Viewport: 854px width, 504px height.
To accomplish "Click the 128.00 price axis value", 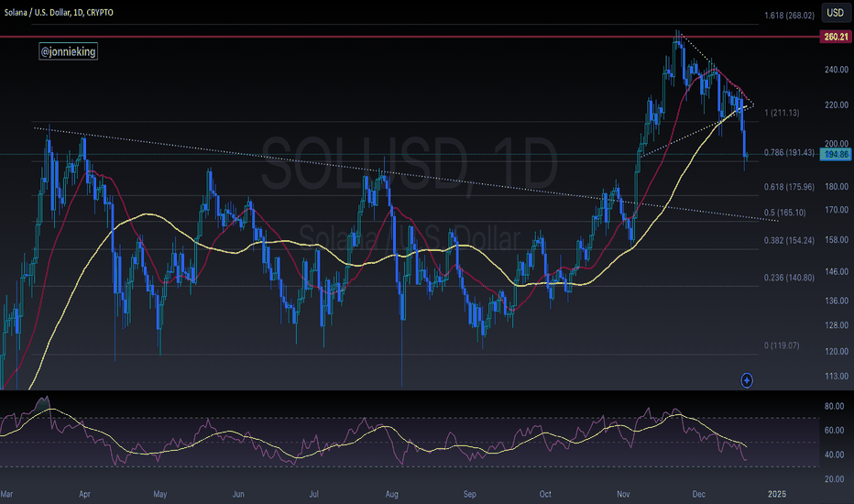I will [837, 325].
